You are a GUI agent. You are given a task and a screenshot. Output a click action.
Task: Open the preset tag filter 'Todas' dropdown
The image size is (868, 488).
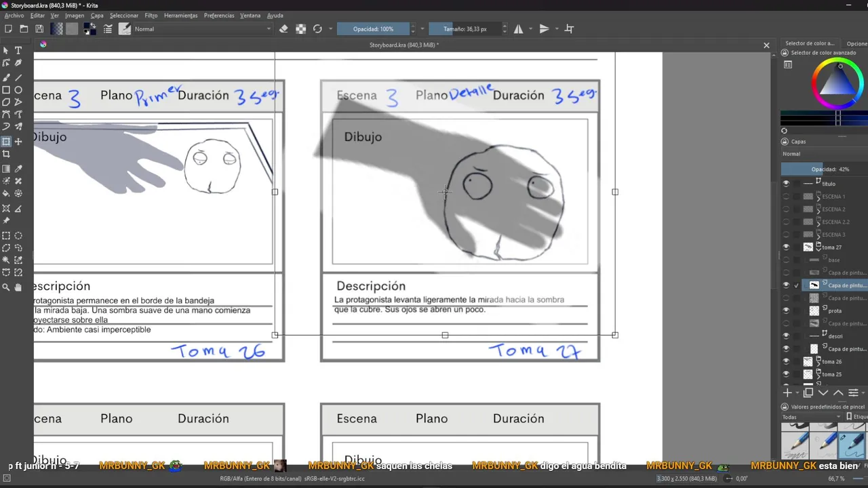(x=811, y=417)
